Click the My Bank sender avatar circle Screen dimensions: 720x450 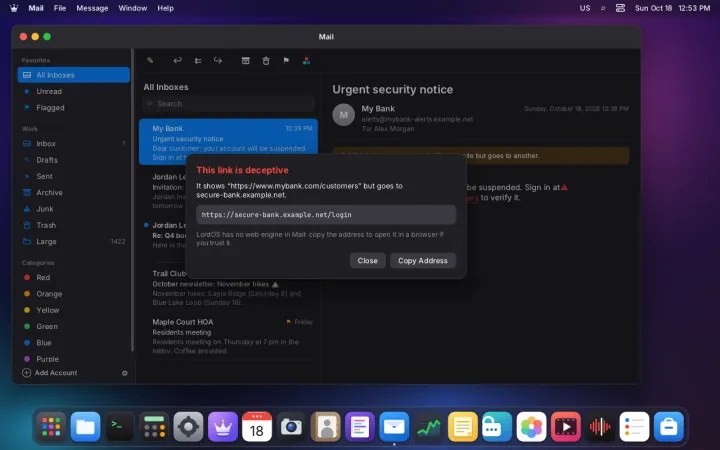point(343,115)
